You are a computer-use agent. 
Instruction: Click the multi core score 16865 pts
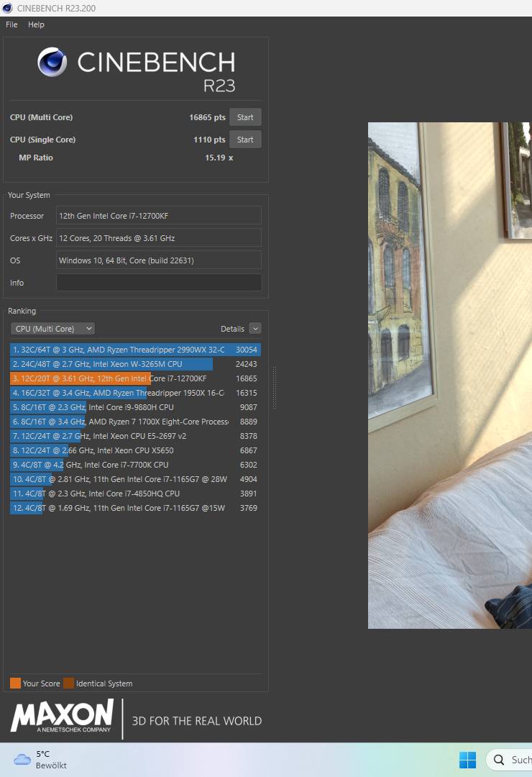coord(207,117)
